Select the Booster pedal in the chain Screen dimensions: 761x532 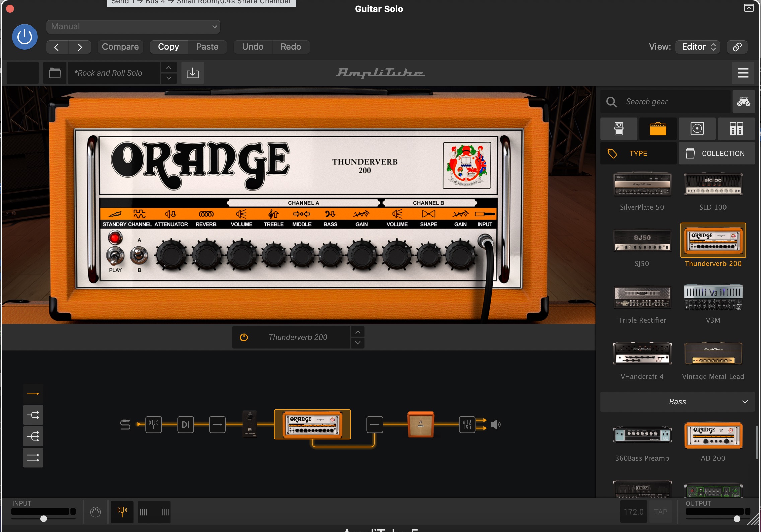click(x=250, y=424)
